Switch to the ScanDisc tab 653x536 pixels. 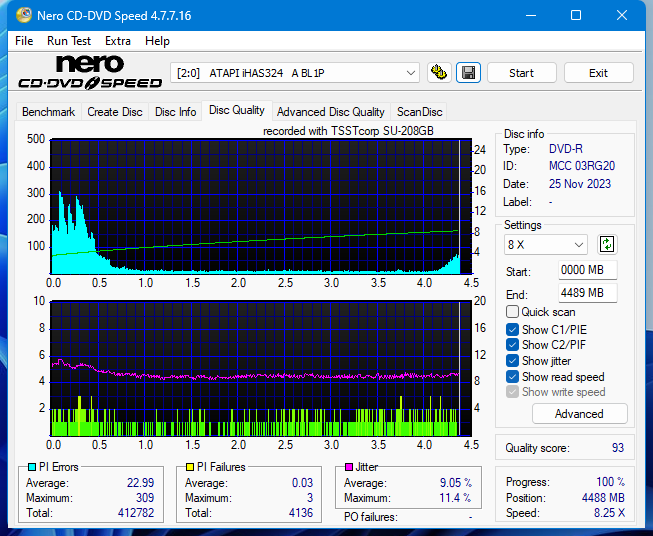419,112
